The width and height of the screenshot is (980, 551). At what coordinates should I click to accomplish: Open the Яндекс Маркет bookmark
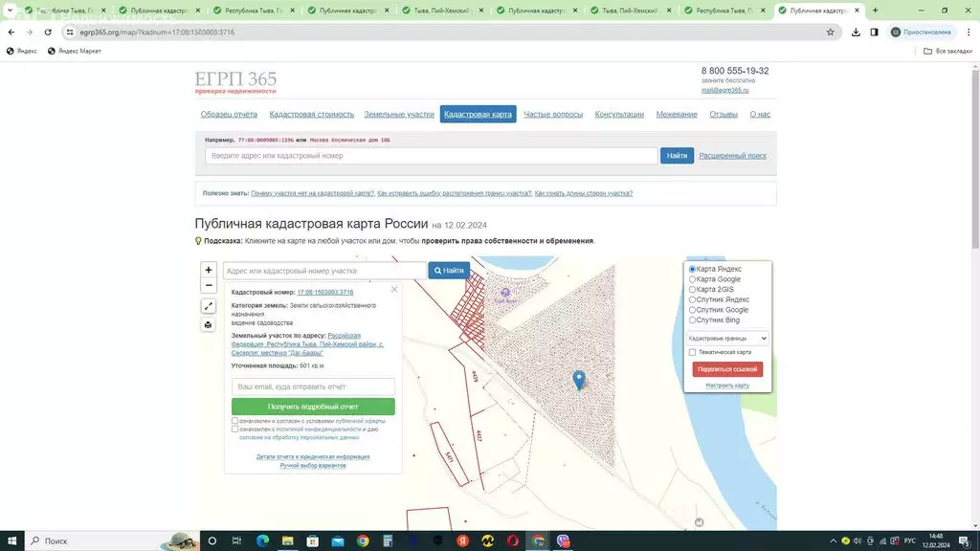(75, 52)
